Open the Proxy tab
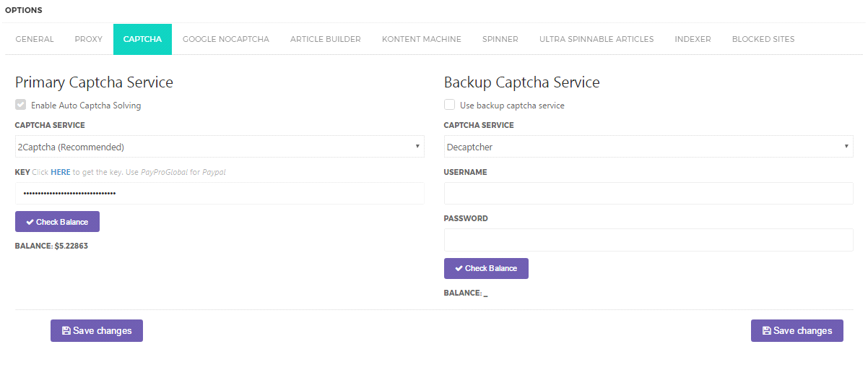 [x=89, y=39]
